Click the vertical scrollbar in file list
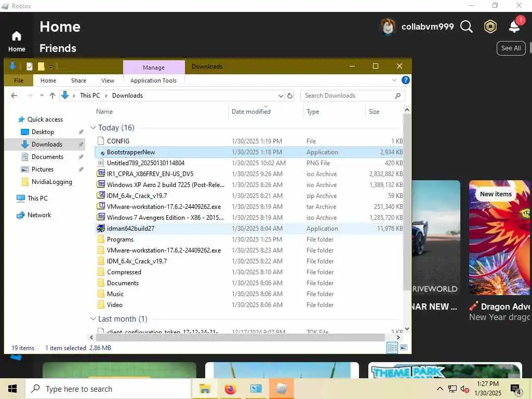 point(407,202)
